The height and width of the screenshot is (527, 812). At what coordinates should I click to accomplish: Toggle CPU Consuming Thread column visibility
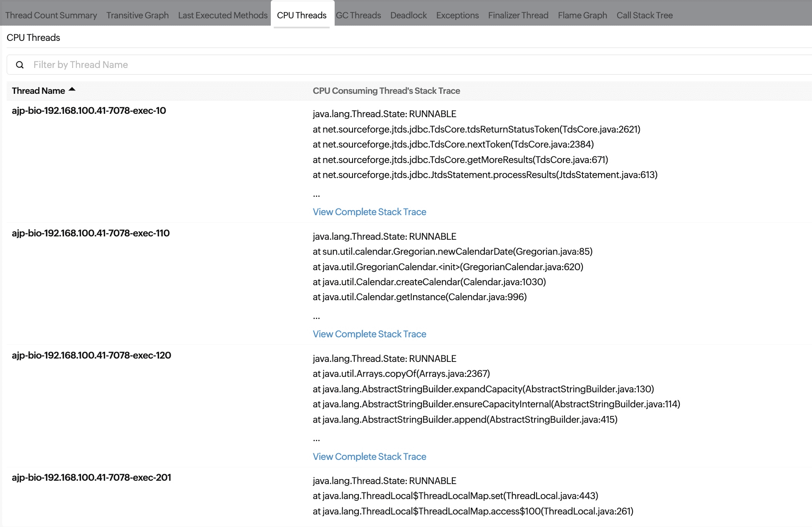387,90
